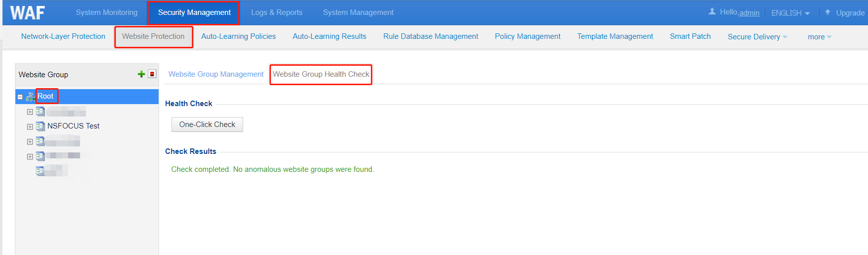Click the admin user link
868x255 pixels.
[x=749, y=13]
